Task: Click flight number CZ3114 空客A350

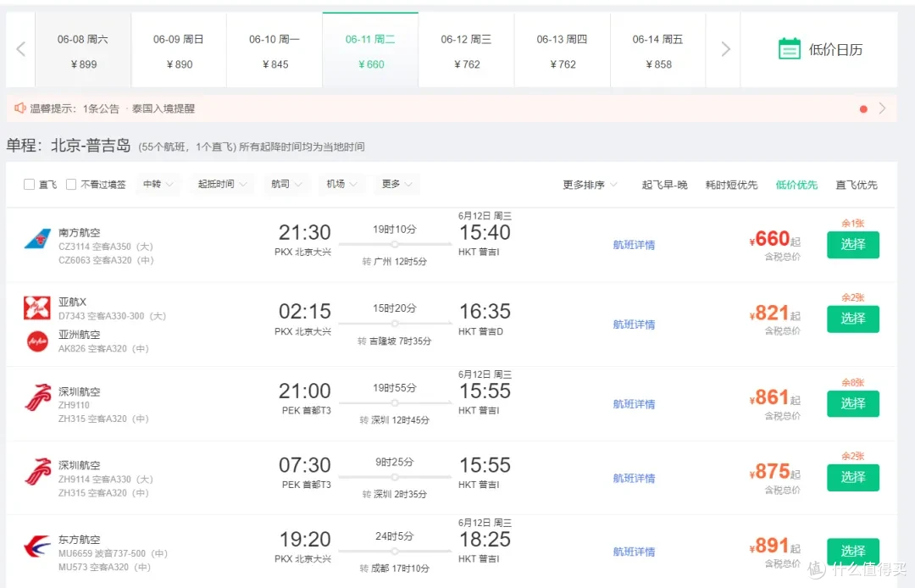Action: click(x=106, y=247)
